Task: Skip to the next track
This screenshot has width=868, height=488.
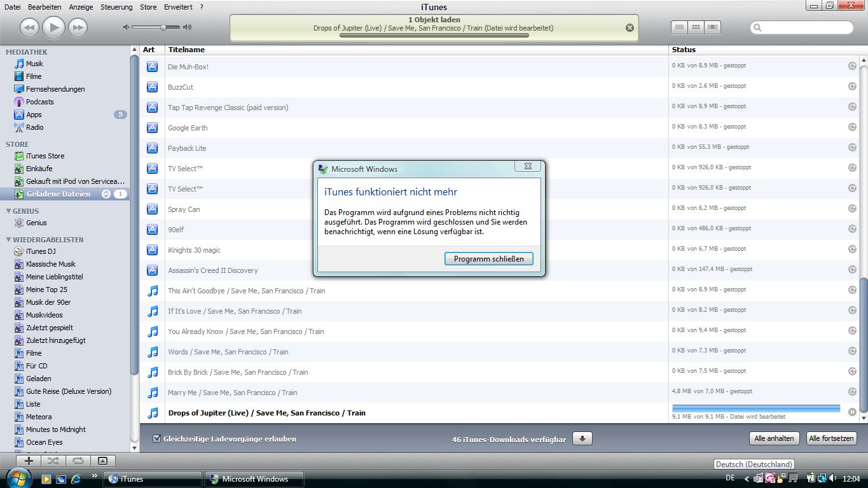Action: click(78, 27)
